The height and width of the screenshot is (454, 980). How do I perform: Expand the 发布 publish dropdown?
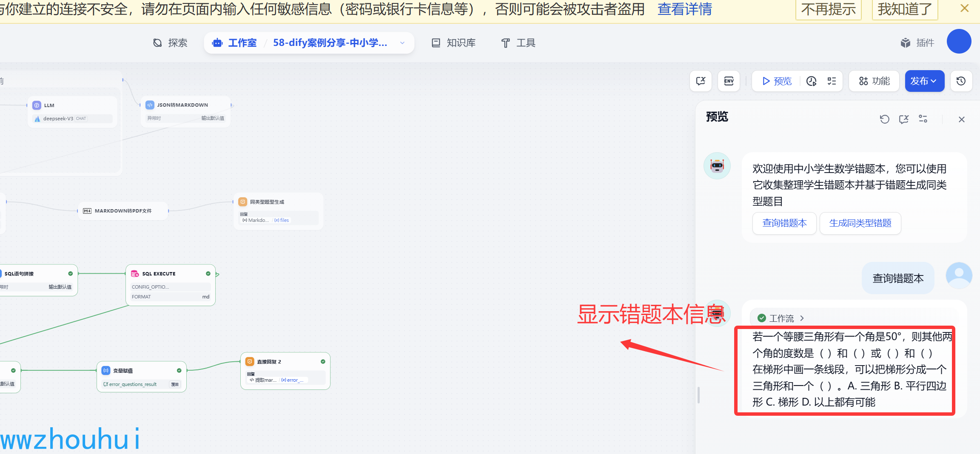click(x=924, y=81)
